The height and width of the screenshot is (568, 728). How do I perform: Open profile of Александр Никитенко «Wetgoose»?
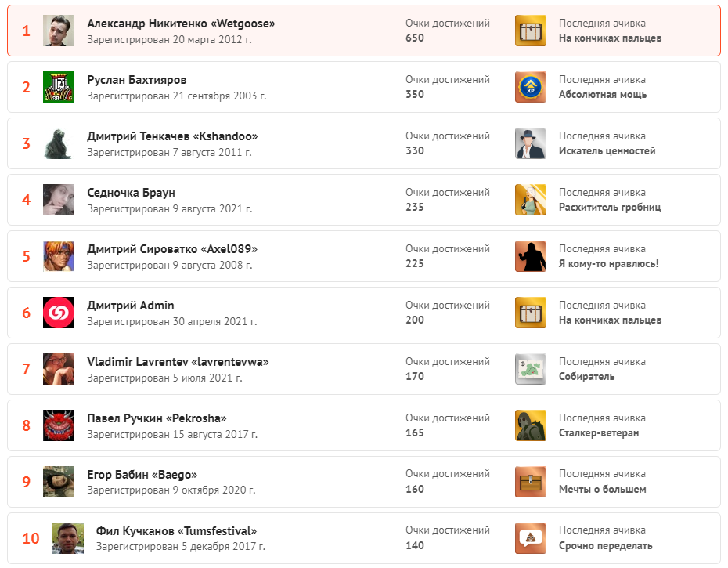click(181, 24)
